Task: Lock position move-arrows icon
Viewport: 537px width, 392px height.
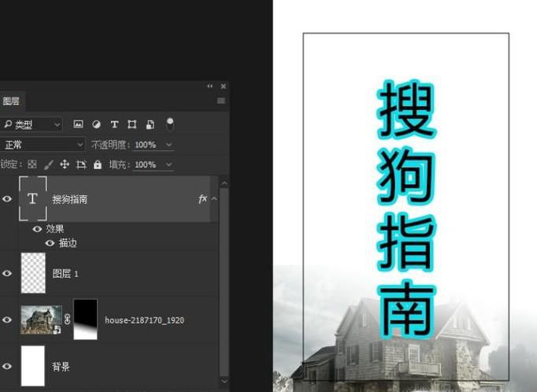Action: coord(65,165)
